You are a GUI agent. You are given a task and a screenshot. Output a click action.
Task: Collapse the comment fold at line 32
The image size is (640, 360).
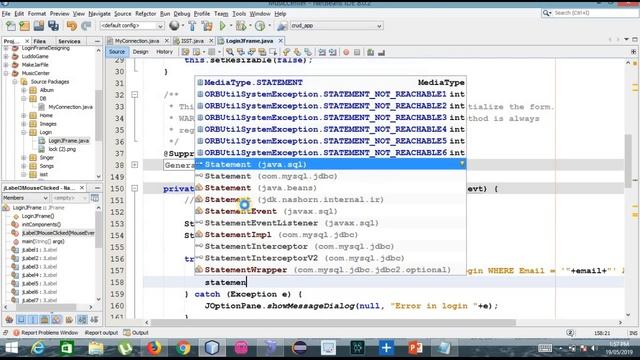pyautogui.click(x=135, y=94)
